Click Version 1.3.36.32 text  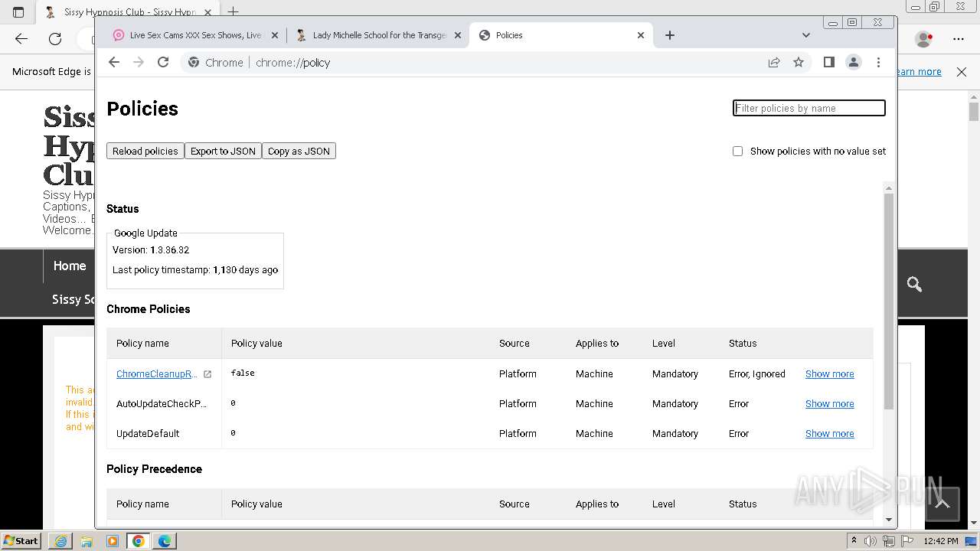pyautogui.click(x=151, y=250)
